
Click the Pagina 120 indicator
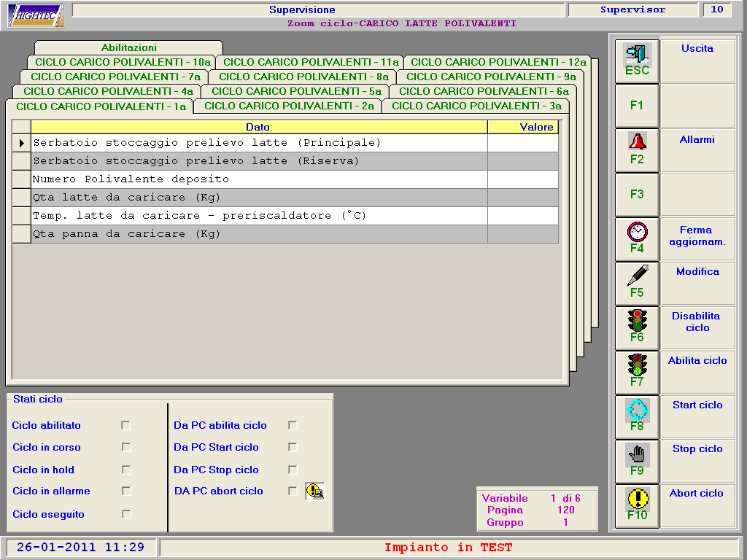click(x=530, y=510)
